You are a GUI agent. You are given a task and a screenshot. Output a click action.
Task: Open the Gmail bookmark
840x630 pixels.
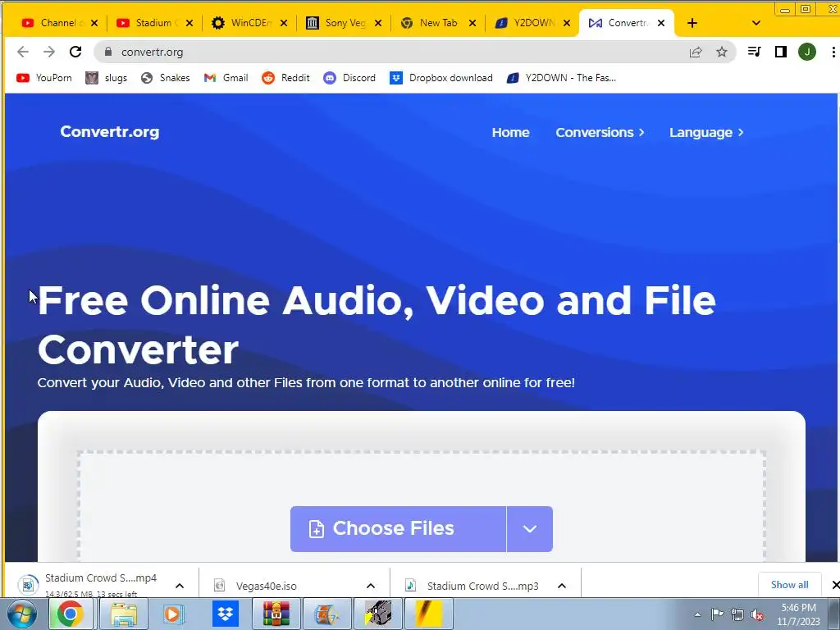[x=226, y=78]
